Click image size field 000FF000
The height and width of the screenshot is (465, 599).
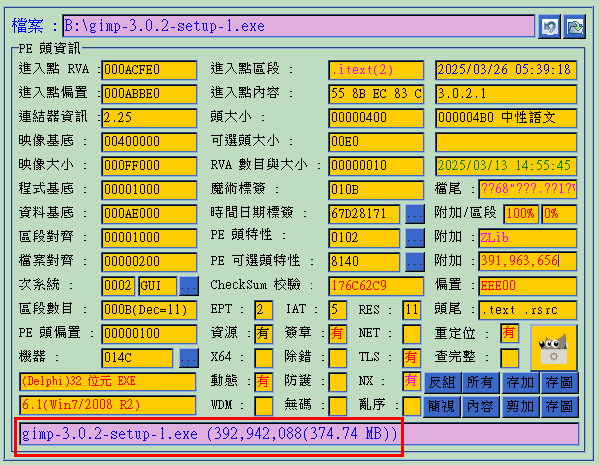point(149,166)
